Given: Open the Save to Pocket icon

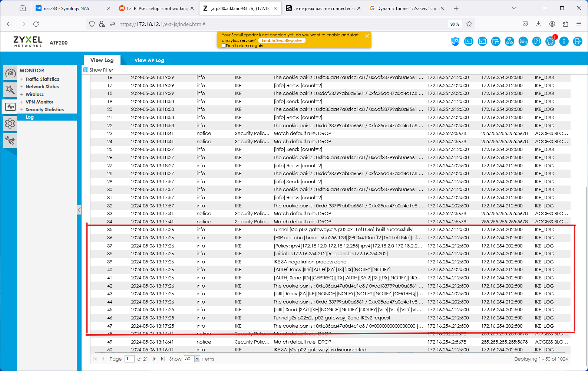Looking at the screenshot, I should (525, 24).
